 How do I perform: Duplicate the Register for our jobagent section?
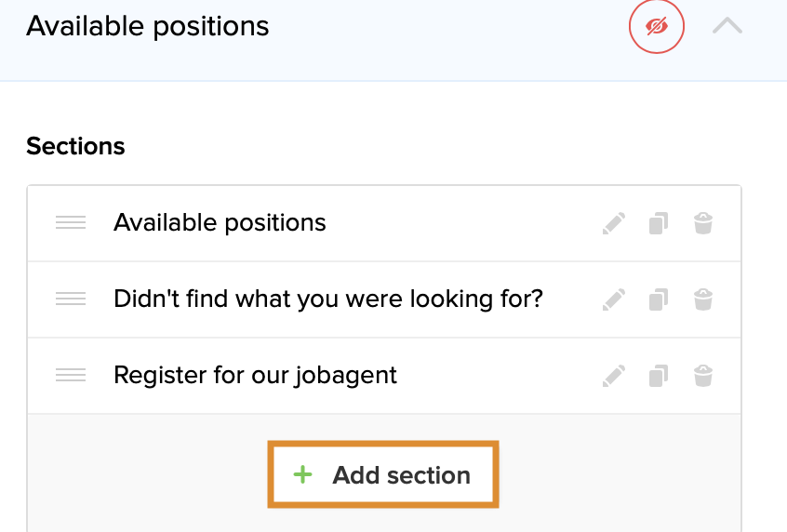[659, 376]
